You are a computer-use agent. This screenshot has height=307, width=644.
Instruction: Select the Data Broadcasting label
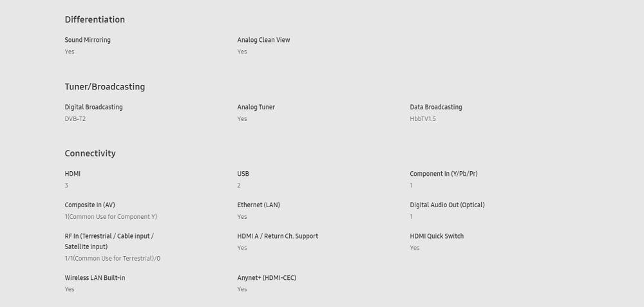(436, 107)
